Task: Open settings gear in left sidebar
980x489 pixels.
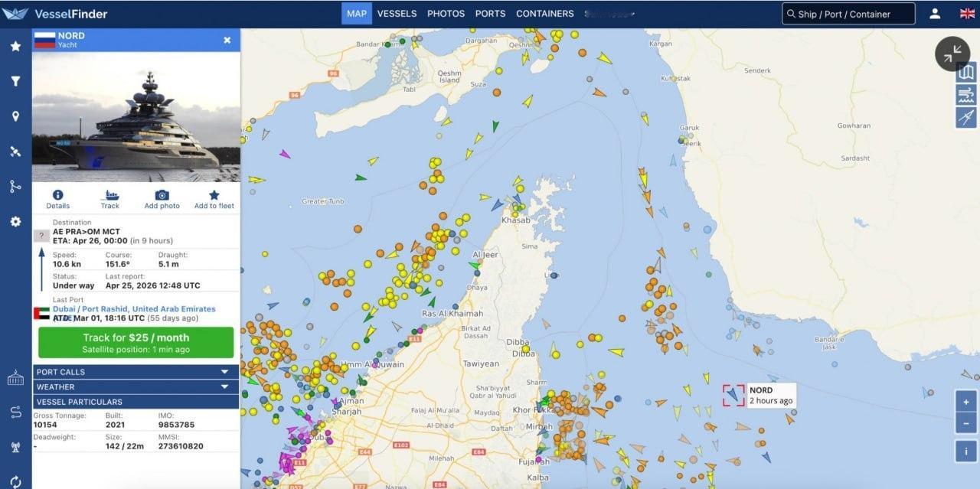Action: click(15, 221)
